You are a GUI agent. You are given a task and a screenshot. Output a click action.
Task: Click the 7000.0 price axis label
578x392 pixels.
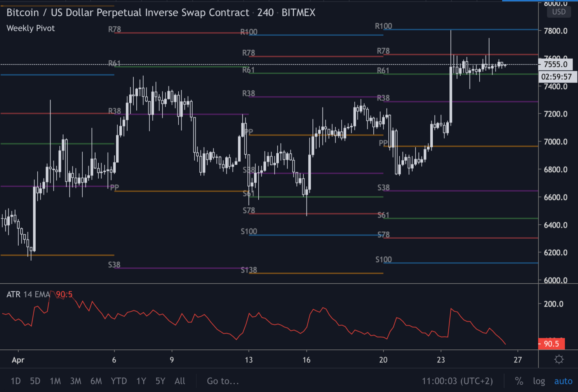pyautogui.click(x=555, y=142)
